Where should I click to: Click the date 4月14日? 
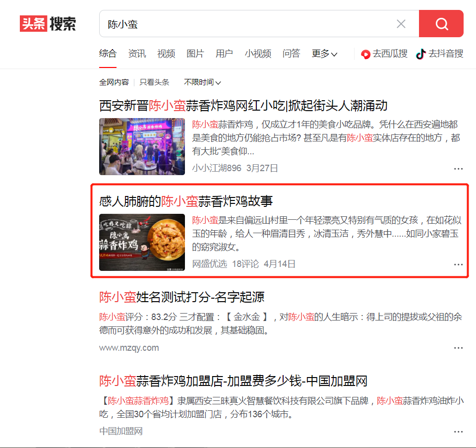[279, 263]
